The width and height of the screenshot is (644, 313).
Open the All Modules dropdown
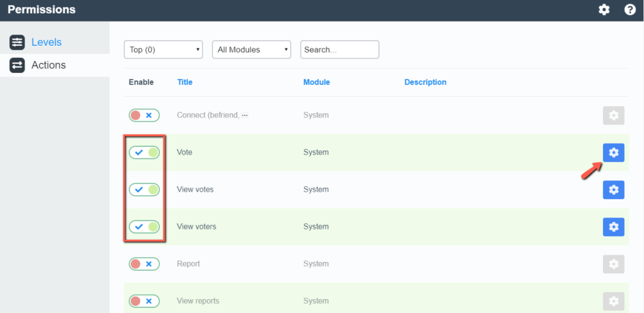(x=252, y=50)
